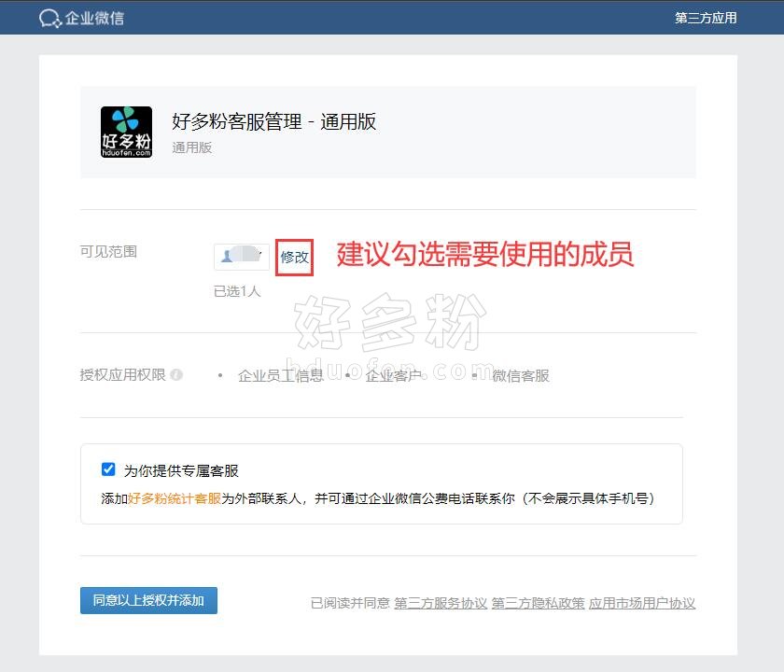Screen dimensions: 784x672
Task: Open the 第三方应用 header link
Action: [706, 18]
